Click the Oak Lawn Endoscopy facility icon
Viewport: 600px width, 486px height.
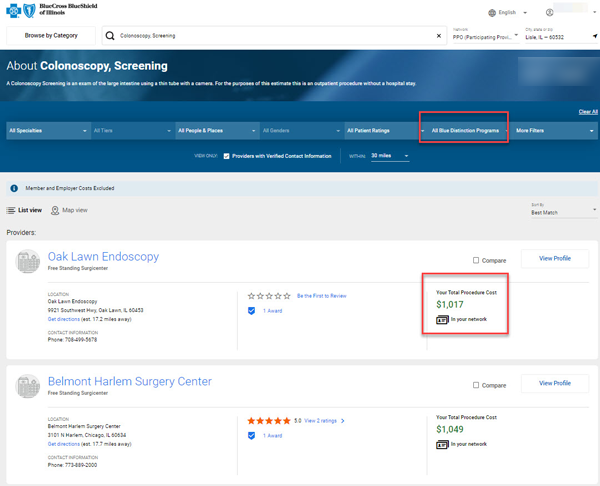(x=28, y=262)
